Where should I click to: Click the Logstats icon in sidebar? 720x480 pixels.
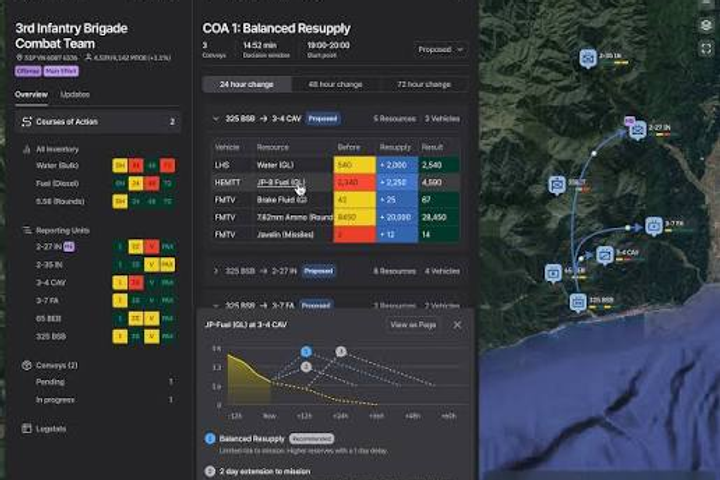click(27, 429)
